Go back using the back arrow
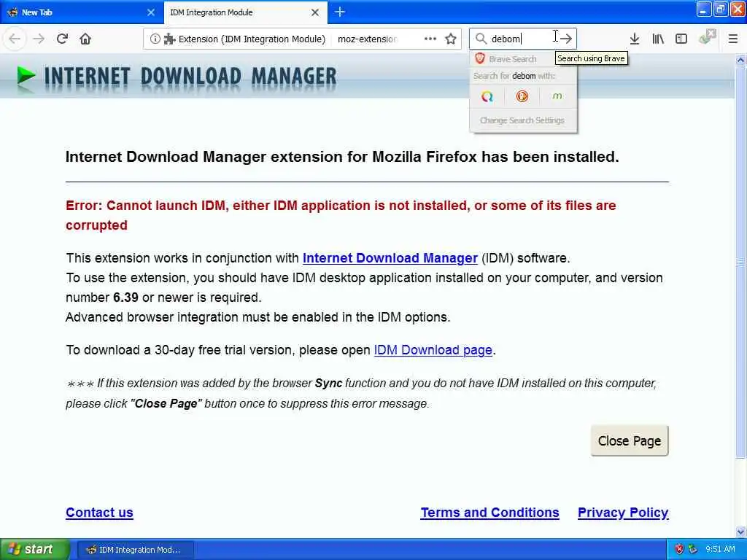Image resolution: width=747 pixels, height=560 pixels. tap(15, 39)
